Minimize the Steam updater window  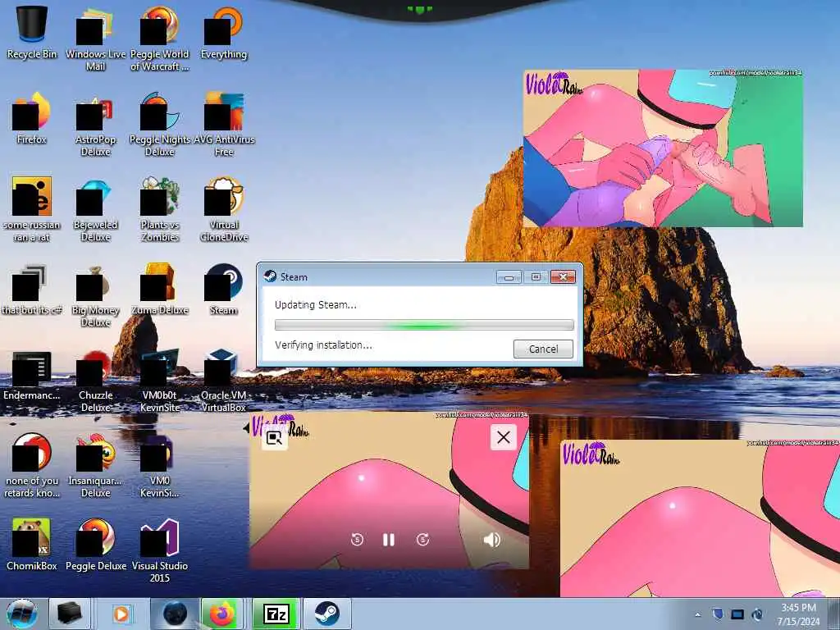tap(509, 277)
